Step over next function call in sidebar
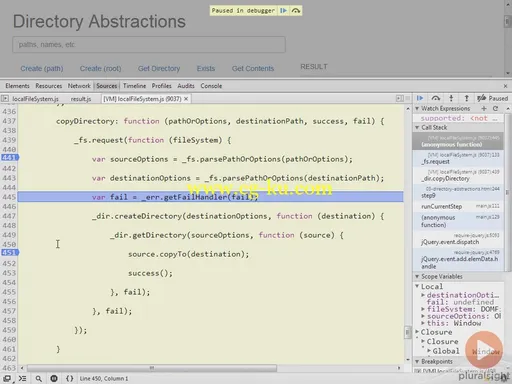The image size is (512, 384). tap(436, 98)
